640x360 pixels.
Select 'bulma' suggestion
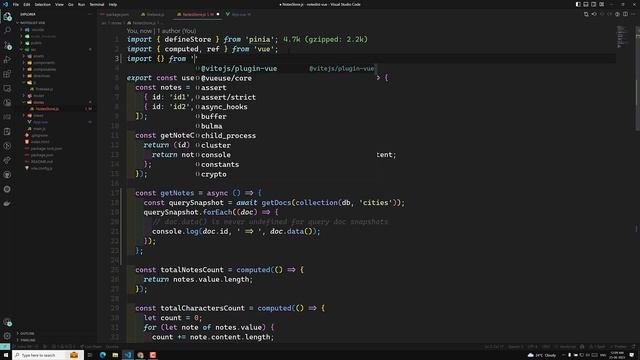click(285, 126)
